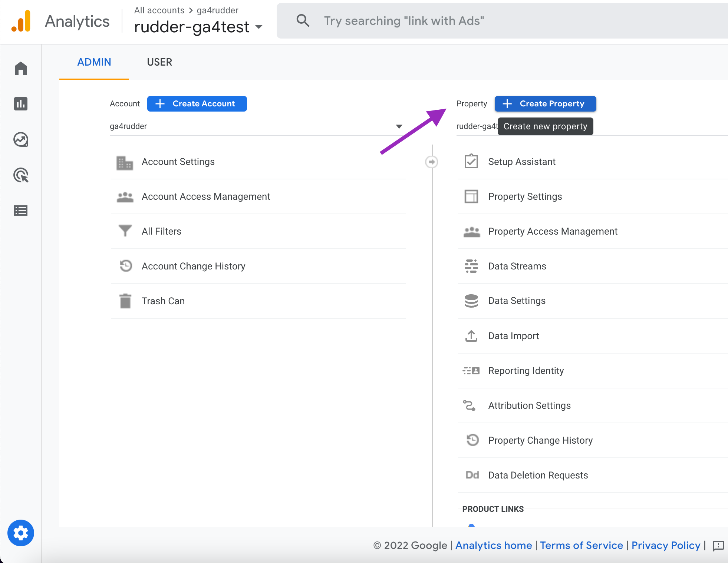
Task: Open Configure list icon in sidebar
Action: [x=21, y=211]
